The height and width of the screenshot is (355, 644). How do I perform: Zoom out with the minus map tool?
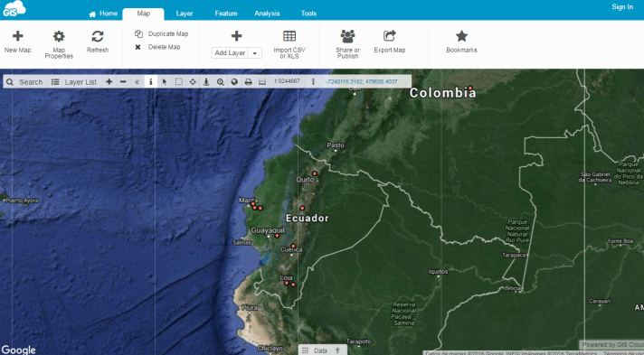tap(123, 81)
